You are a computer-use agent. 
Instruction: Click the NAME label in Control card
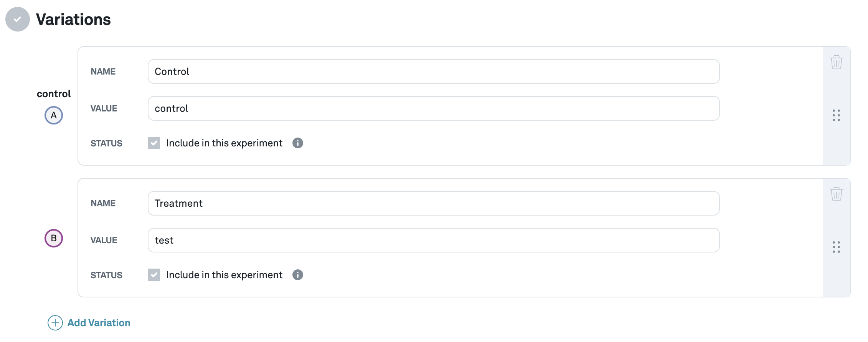point(103,71)
